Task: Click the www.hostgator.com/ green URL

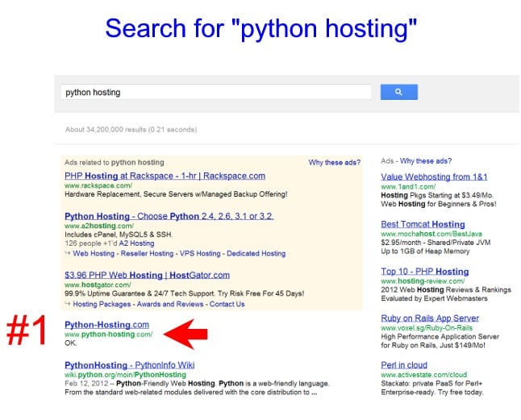Action: [98, 285]
